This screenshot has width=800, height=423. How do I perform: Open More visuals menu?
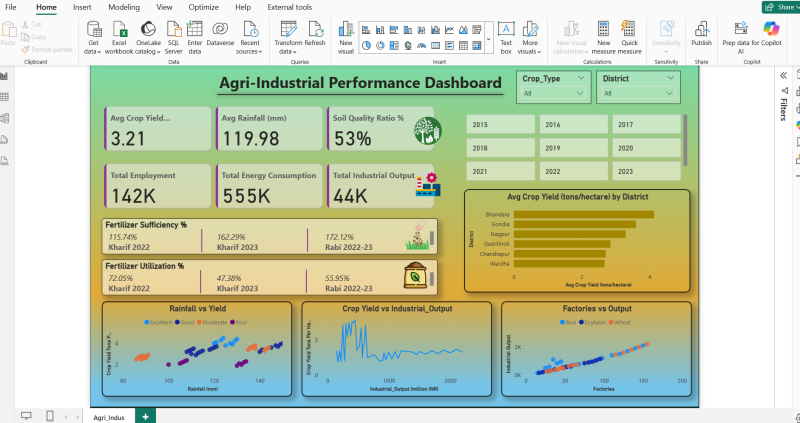pyautogui.click(x=529, y=38)
